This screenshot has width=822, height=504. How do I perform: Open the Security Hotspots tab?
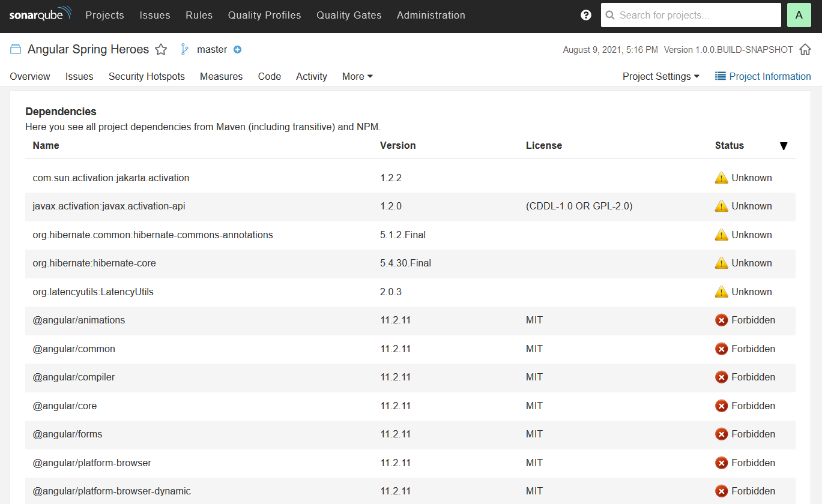[147, 76]
